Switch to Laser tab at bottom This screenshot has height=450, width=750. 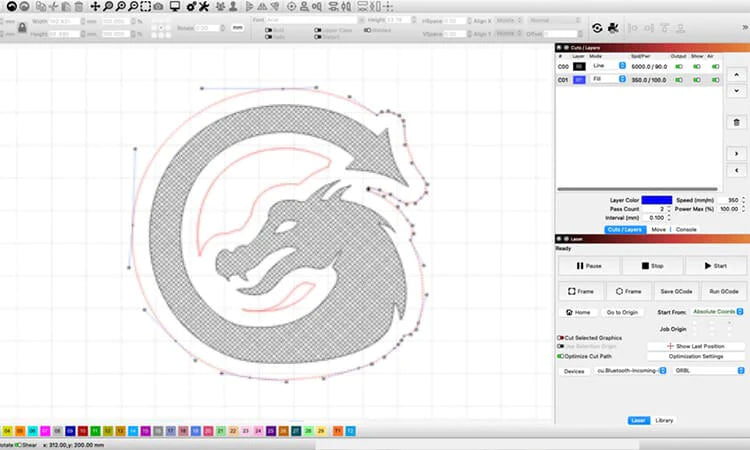coord(639,420)
